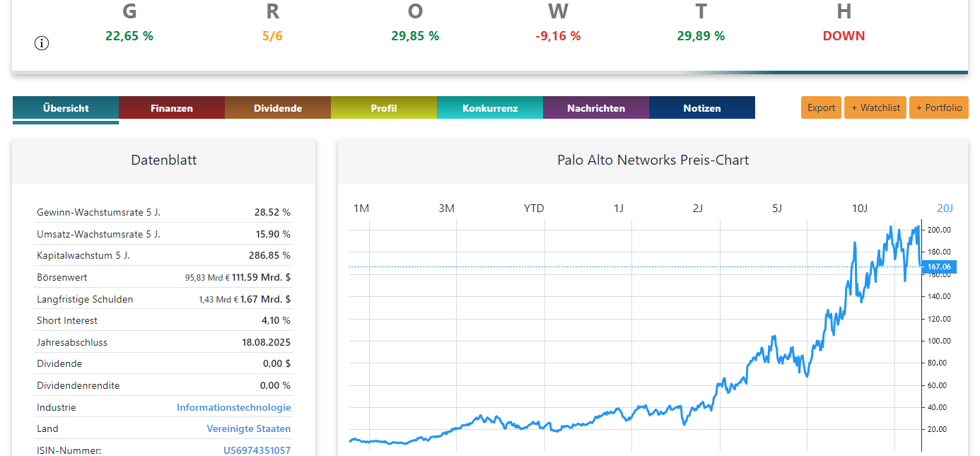The image size is (980, 456).
Task: Click the T score 29,89 %
Action: tap(701, 36)
